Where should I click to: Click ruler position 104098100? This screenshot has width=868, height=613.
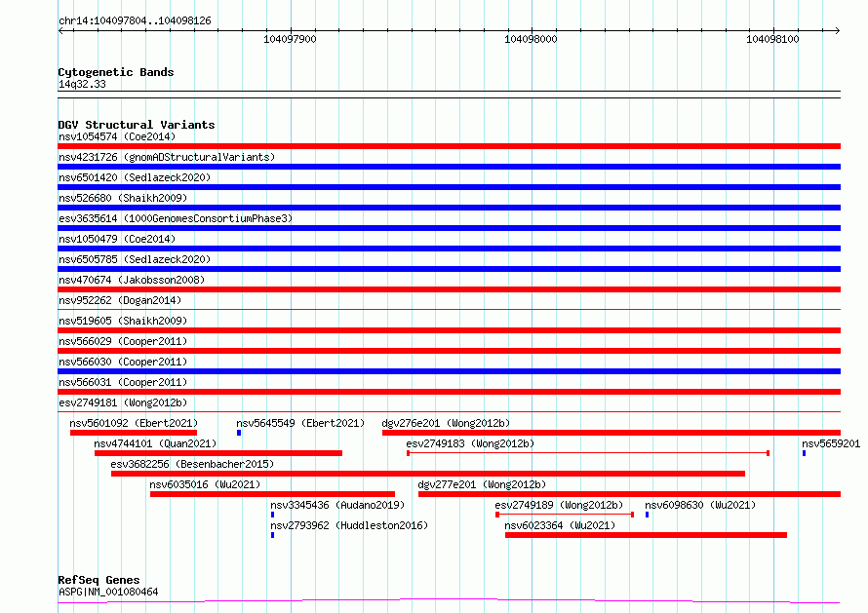click(772, 39)
